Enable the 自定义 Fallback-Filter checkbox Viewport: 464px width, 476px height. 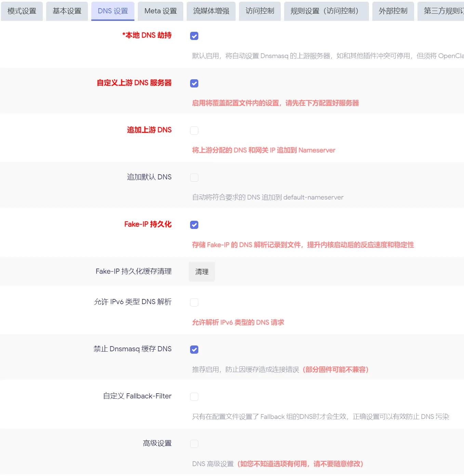[x=194, y=397]
